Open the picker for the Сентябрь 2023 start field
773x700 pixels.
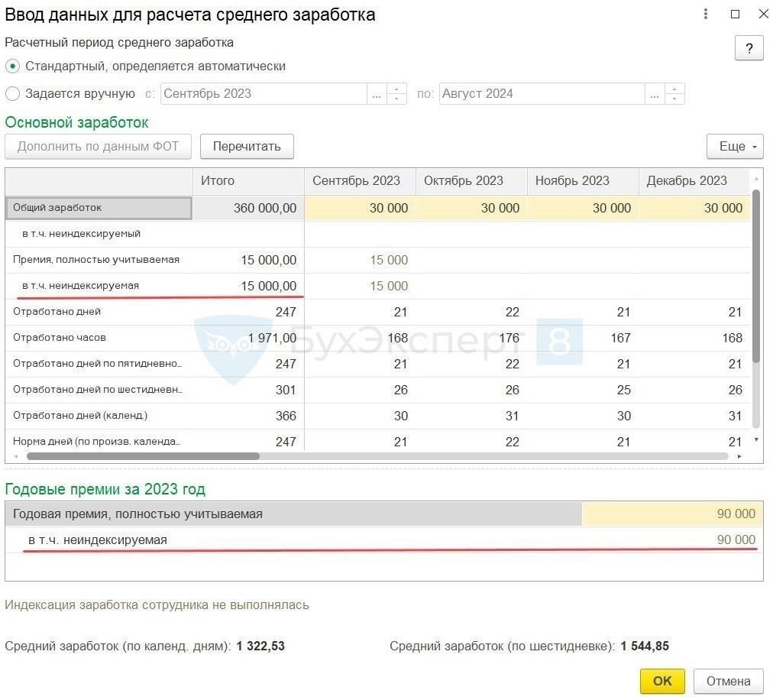coord(377,94)
